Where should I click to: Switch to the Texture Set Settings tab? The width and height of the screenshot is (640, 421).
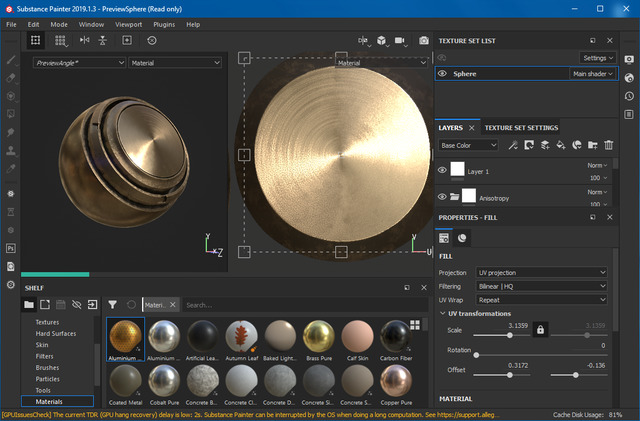[521, 128]
